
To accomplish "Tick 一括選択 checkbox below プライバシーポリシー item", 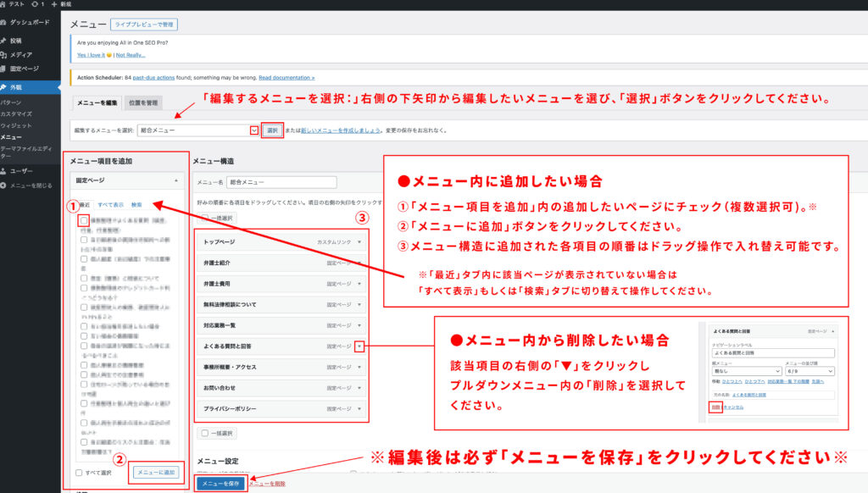I will point(205,433).
